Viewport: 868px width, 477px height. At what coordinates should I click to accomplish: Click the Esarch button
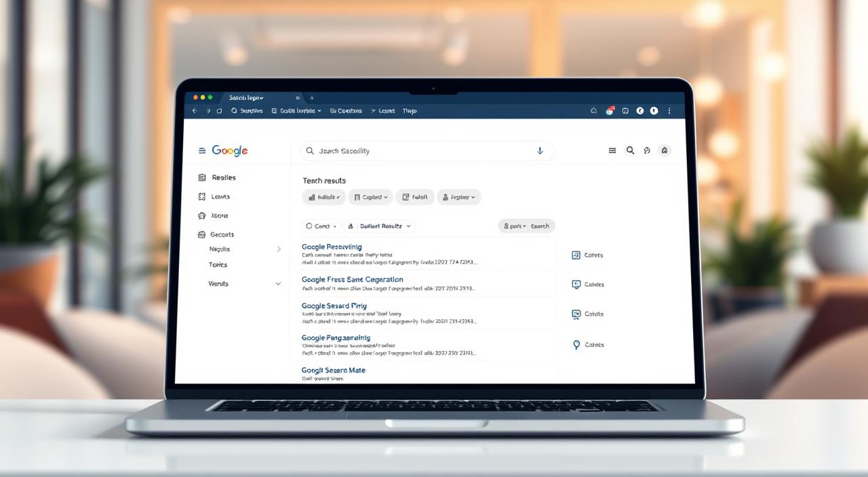pos(540,226)
